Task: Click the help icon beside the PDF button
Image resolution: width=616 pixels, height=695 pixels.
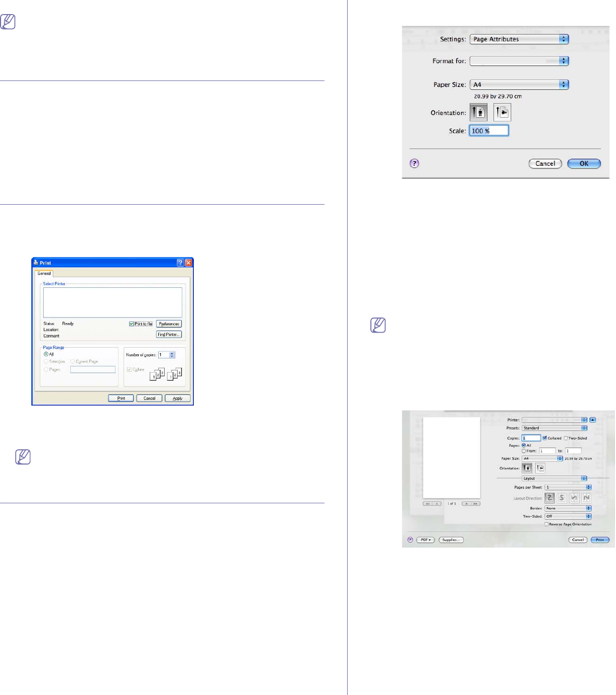Action: click(410, 539)
